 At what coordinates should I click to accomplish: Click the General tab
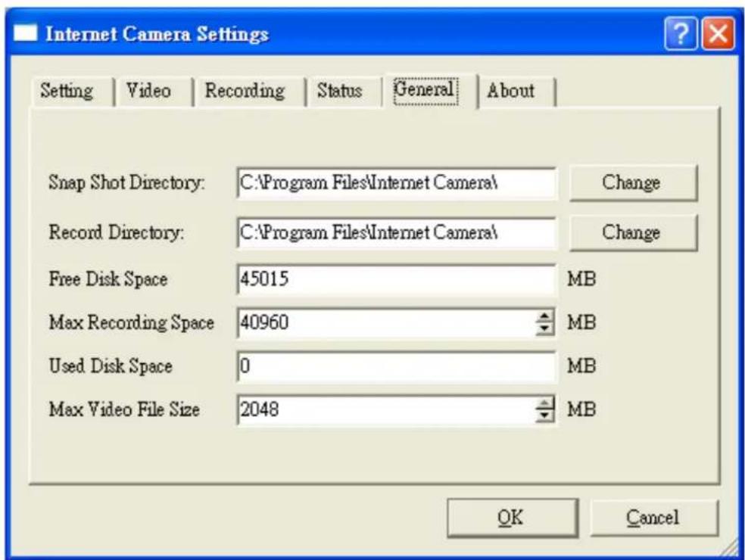click(430, 90)
